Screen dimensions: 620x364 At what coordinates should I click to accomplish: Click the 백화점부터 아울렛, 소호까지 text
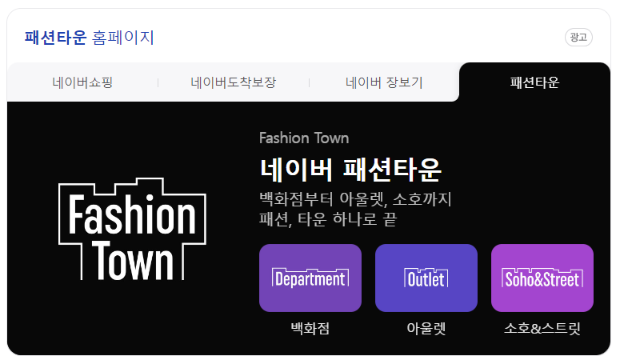click(355, 198)
